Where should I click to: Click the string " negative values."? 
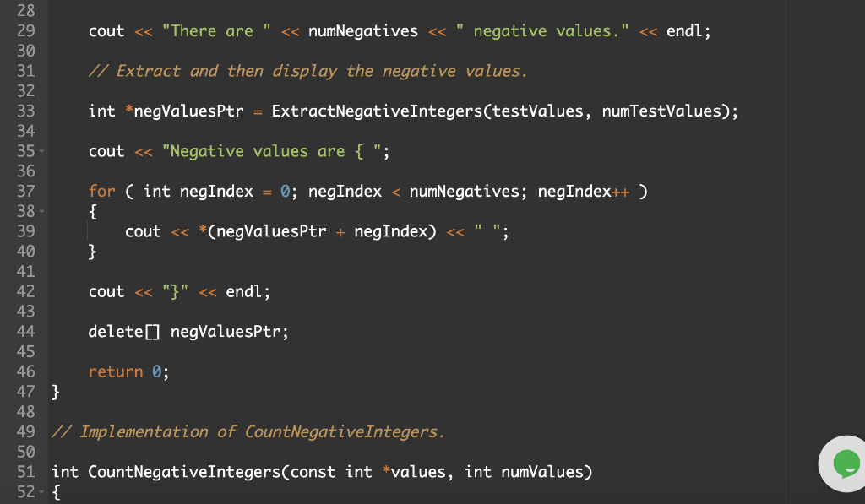(542, 31)
